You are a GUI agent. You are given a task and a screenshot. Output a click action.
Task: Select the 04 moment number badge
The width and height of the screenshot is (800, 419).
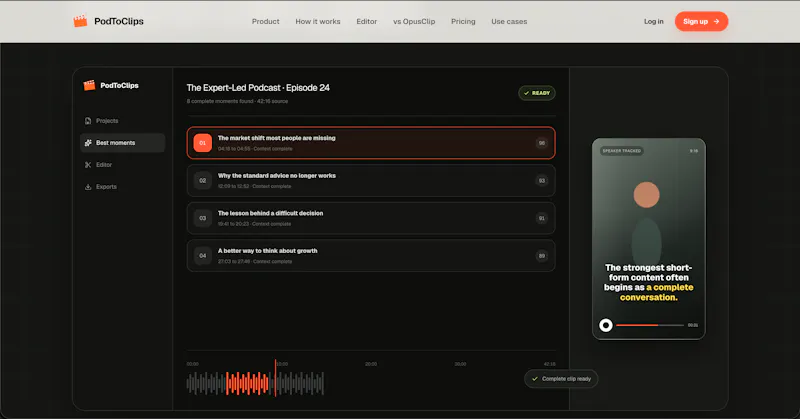(x=203, y=256)
